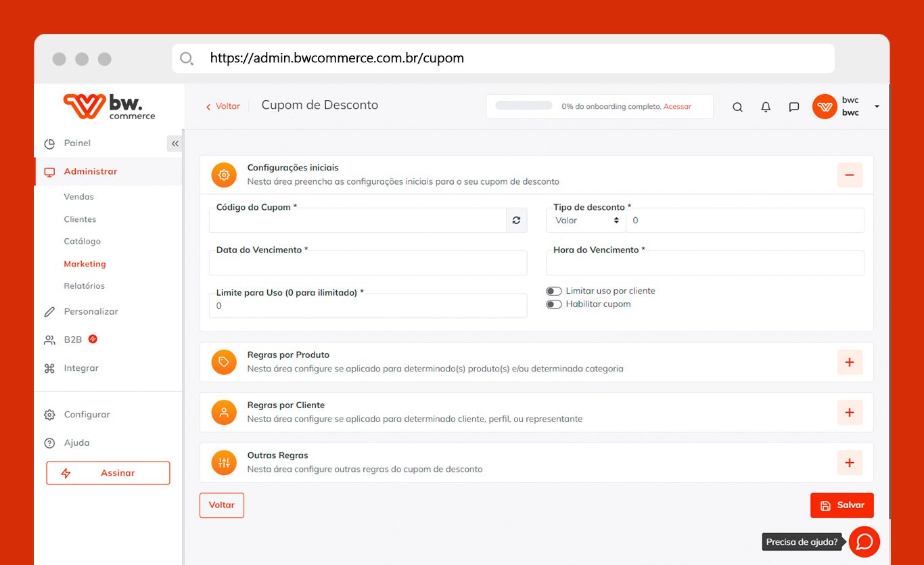Open search with the magnifier icon in header
924x565 pixels.
point(737,107)
